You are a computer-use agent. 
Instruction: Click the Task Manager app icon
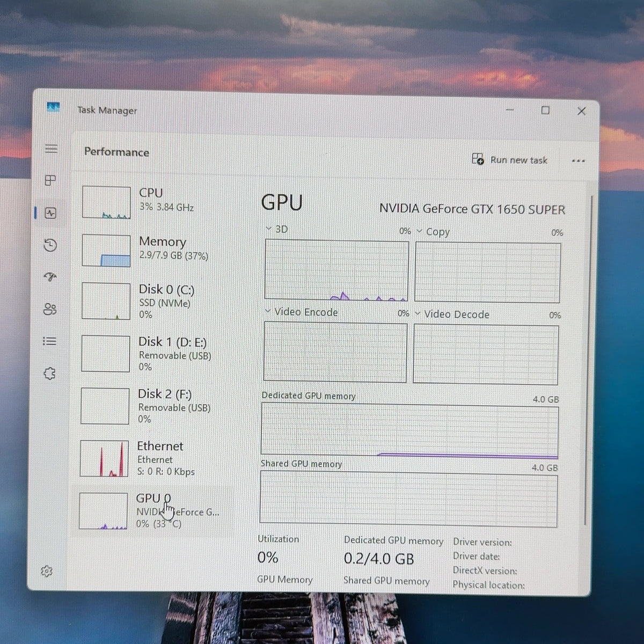pos(53,107)
